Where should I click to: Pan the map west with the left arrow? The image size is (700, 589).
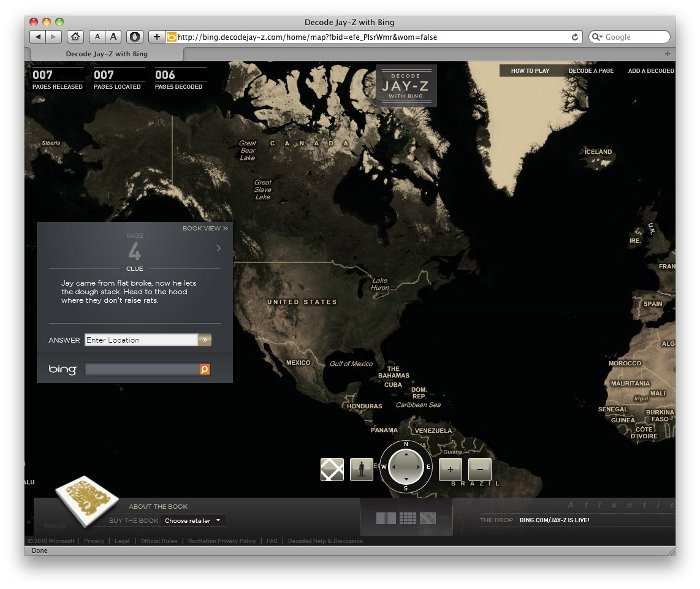point(394,466)
